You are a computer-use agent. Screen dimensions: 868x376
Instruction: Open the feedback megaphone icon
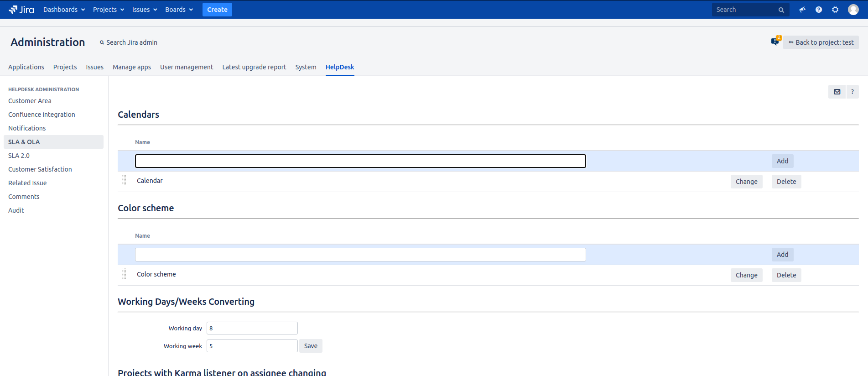(x=802, y=10)
